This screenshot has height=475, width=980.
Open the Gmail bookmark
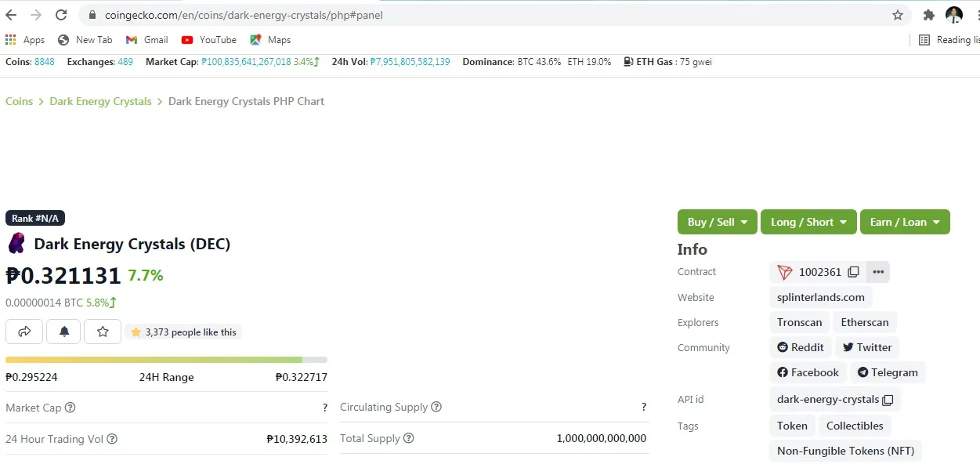(x=147, y=40)
